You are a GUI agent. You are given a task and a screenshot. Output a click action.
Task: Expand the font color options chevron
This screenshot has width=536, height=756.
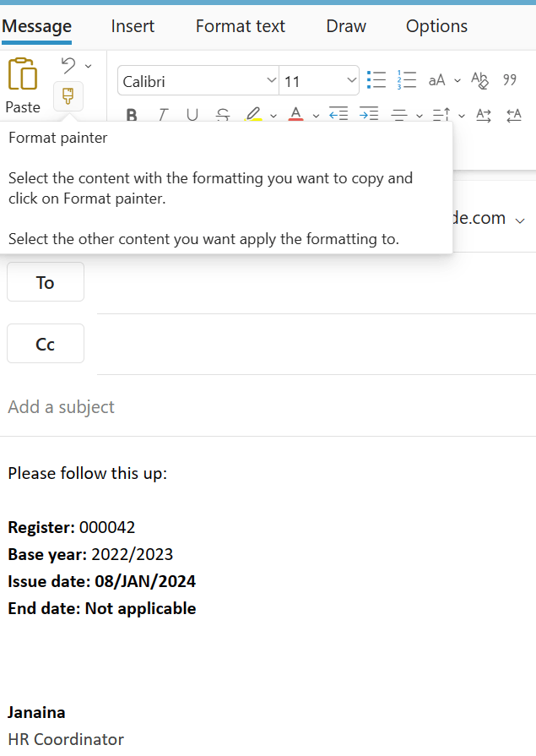pyautogui.click(x=316, y=115)
